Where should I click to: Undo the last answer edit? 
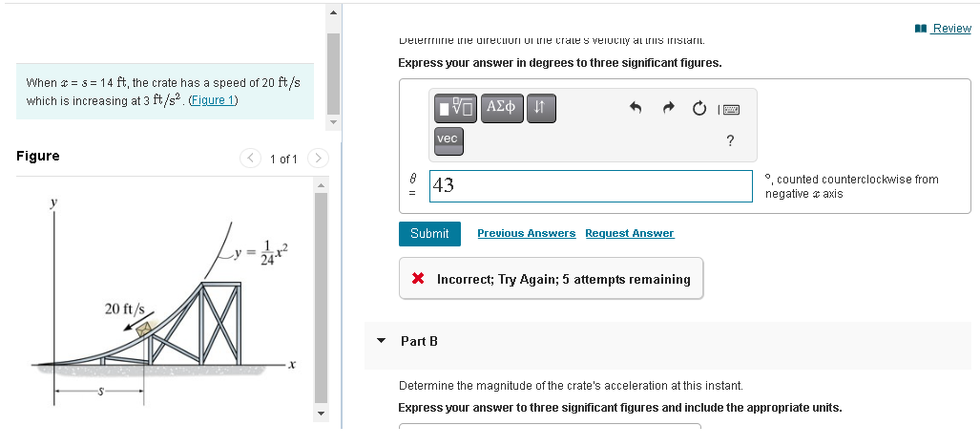pyautogui.click(x=635, y=108)
